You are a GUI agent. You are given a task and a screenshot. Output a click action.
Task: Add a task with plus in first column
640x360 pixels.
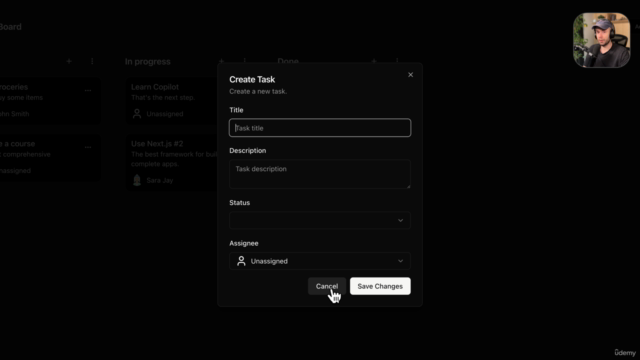pos(69,61)
